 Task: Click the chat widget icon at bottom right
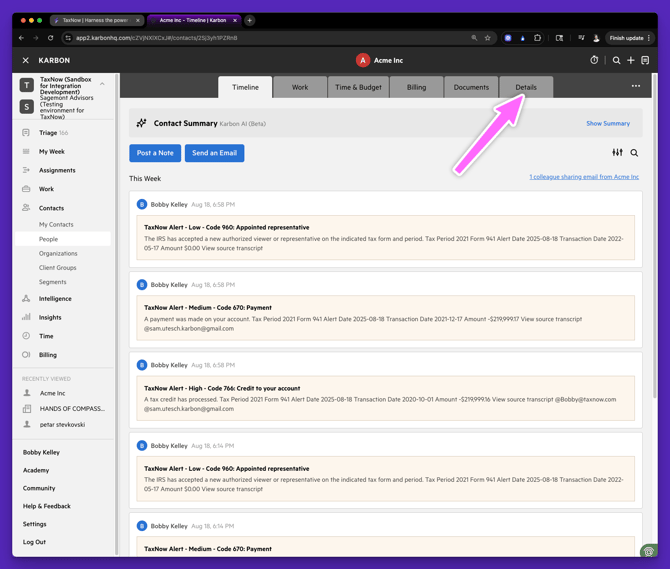click(x=648, y=551)
